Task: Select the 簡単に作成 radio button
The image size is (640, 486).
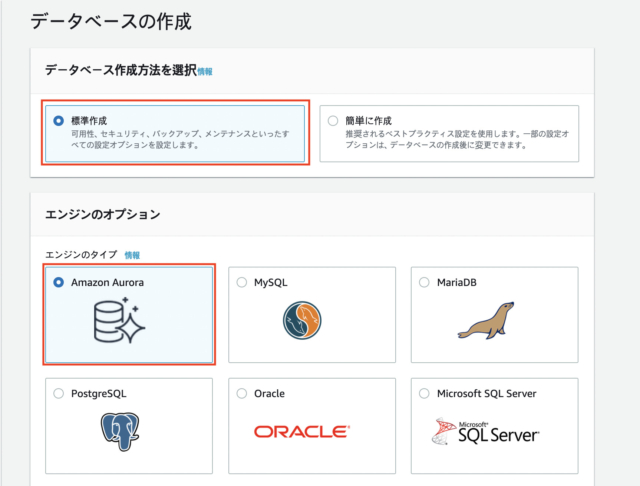Action: click(333, 121)
